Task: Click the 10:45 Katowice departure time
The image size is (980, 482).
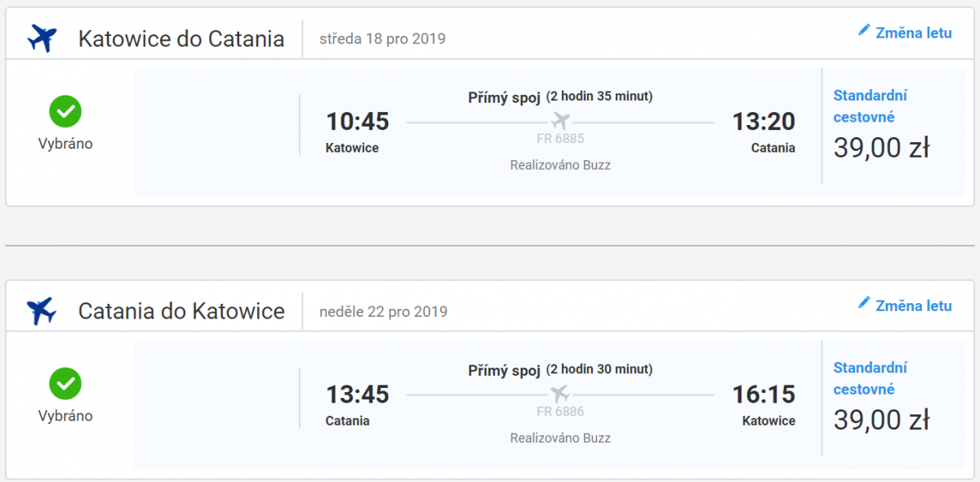Action: [x=358, y=122]
